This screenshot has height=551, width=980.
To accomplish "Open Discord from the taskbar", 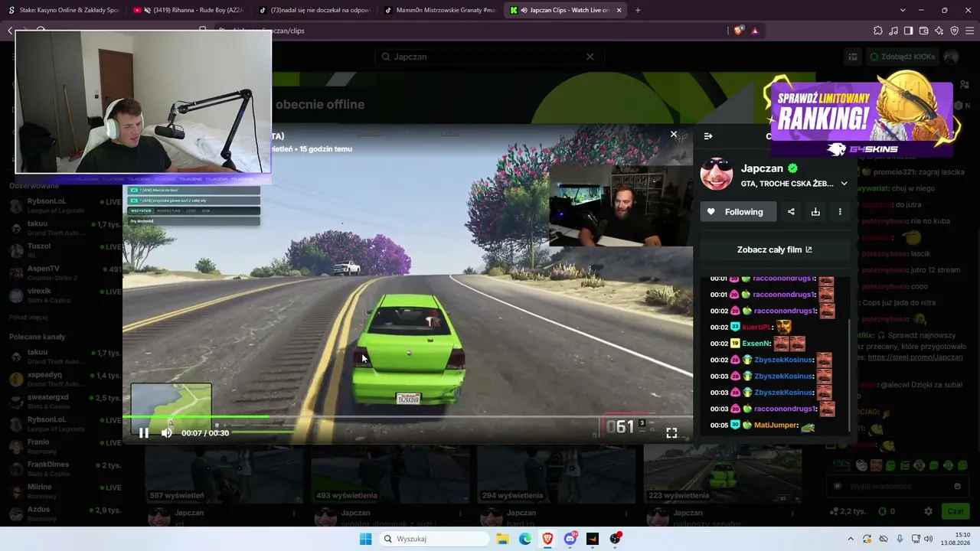I will click(570, 539).
